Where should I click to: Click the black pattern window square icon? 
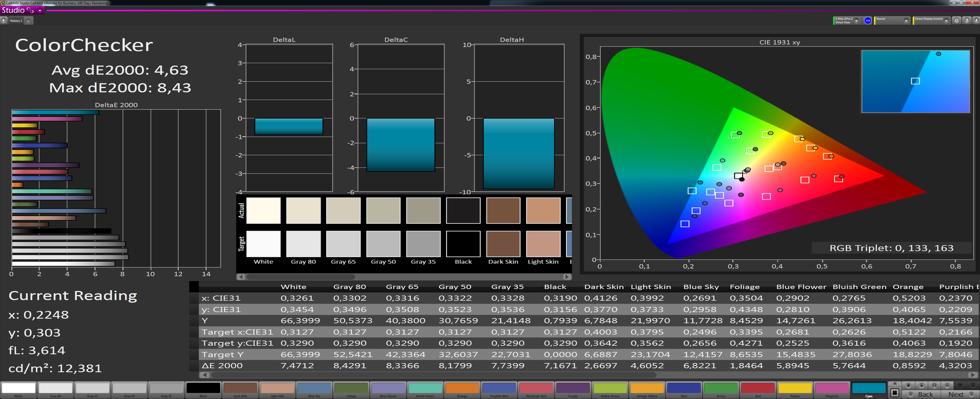tap(894, 392)
